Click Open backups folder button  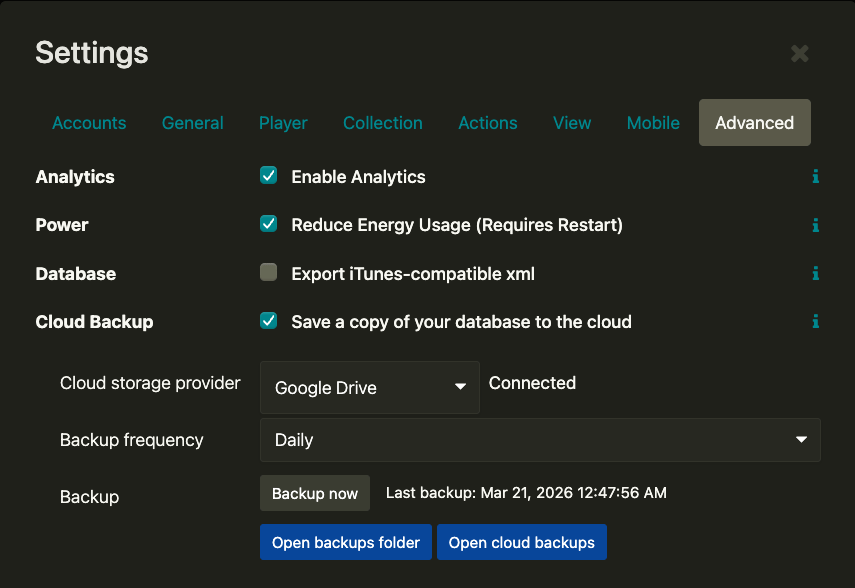click(x=346, y=542)
